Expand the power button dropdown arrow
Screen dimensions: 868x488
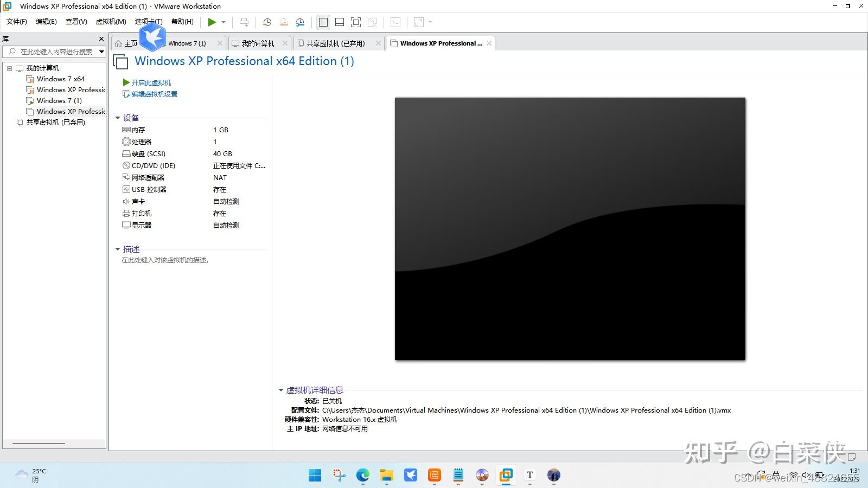(x=224, y=22)
